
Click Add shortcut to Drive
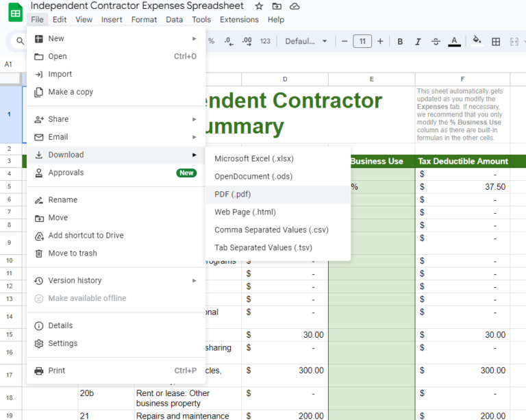click(116, 236)
